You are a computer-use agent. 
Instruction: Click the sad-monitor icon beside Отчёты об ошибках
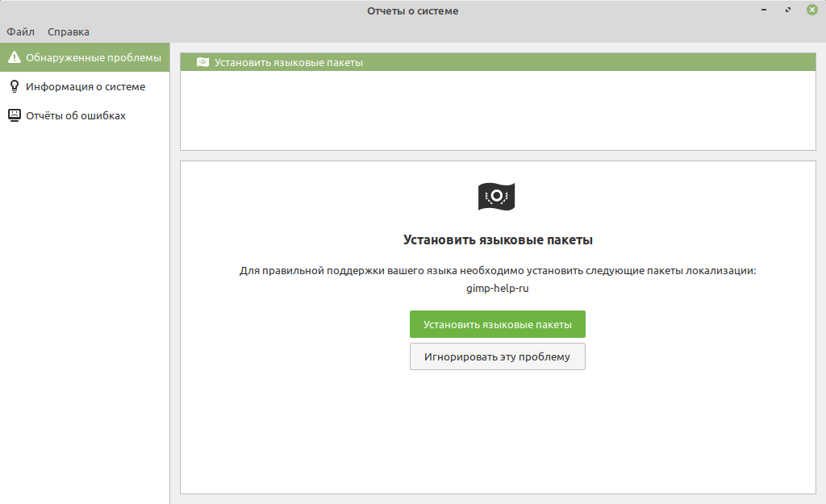15,115
